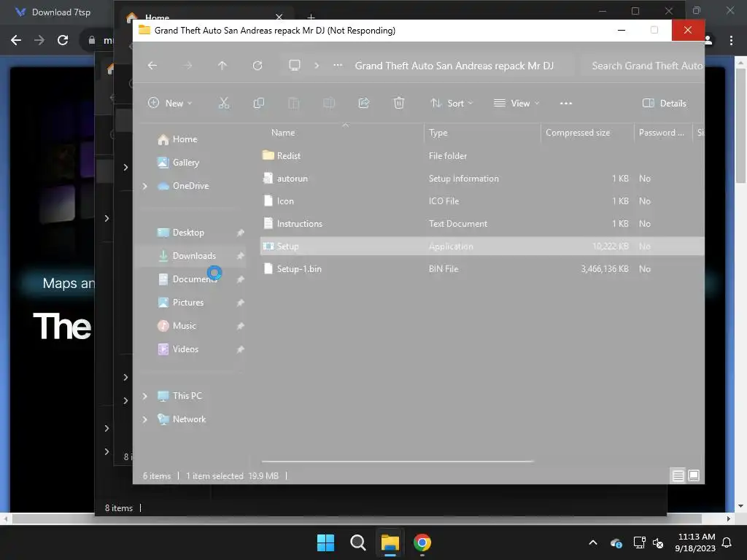Open the See more ellipsis in toolbar
This screenshot has height=560, width=747.
(x=566, y=104)
